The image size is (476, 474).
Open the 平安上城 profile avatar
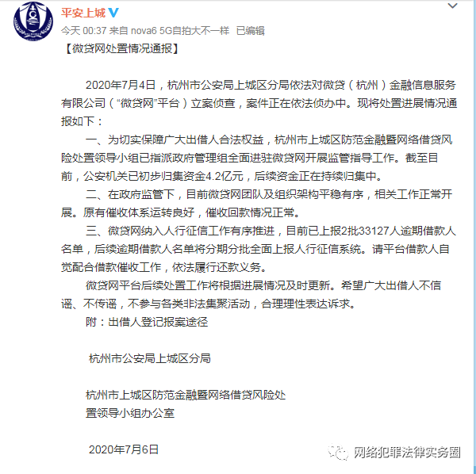[x=33, y=21]
